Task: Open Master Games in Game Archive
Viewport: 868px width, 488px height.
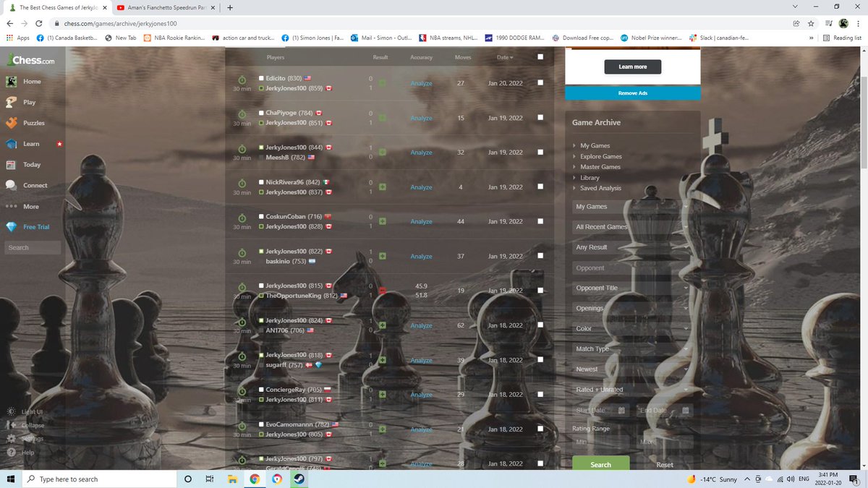Action: tap(600, 167)
